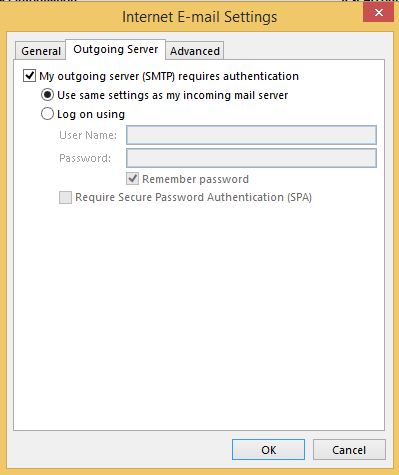Image resolution: width=399 pixels, height=475 pixels.
Task: Dismiss the dialog with Cancel
Action: point(349,450)
